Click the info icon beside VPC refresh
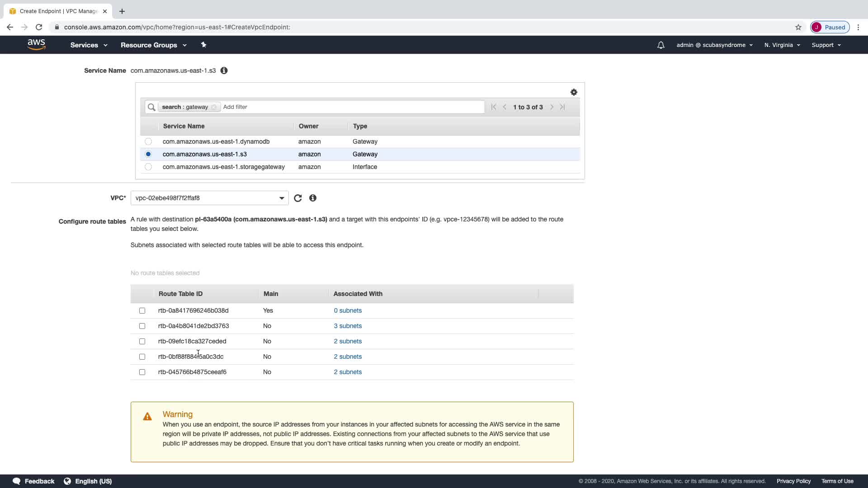 click(312, 198)
